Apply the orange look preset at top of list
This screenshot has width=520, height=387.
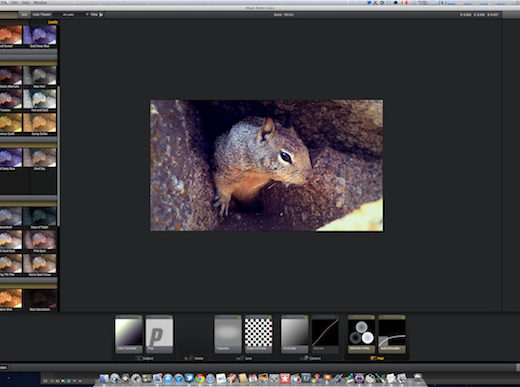coord(11,35)
